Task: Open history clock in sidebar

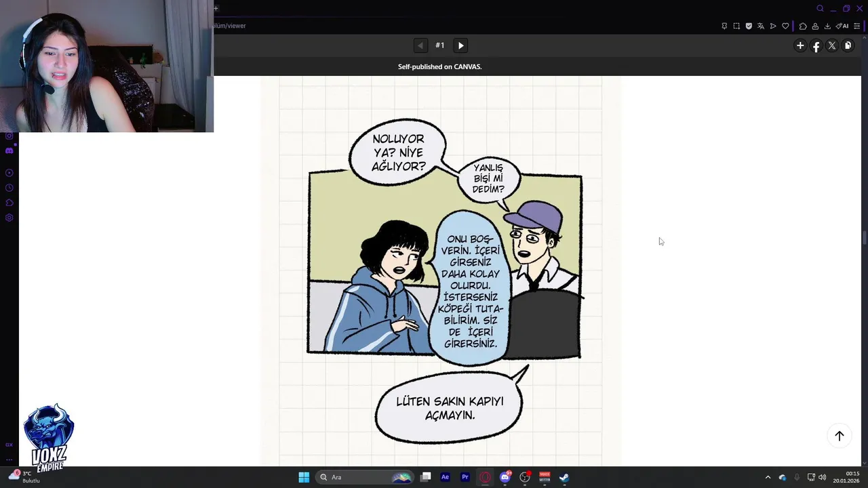Action: click(9, 188)
